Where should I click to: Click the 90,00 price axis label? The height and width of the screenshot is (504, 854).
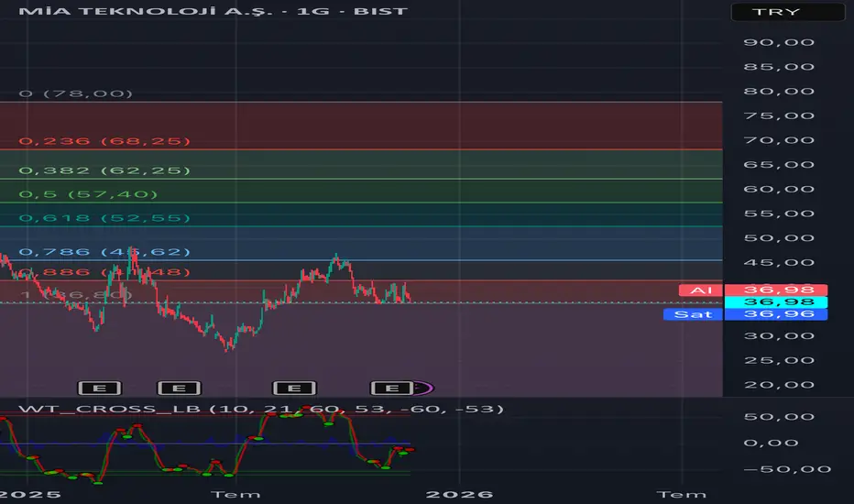point(779,42)
